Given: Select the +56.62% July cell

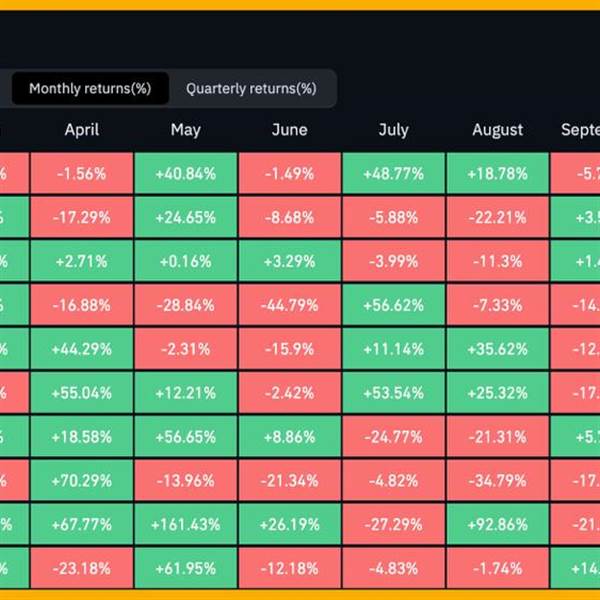Looking at the screenshot, I should 393,304.
